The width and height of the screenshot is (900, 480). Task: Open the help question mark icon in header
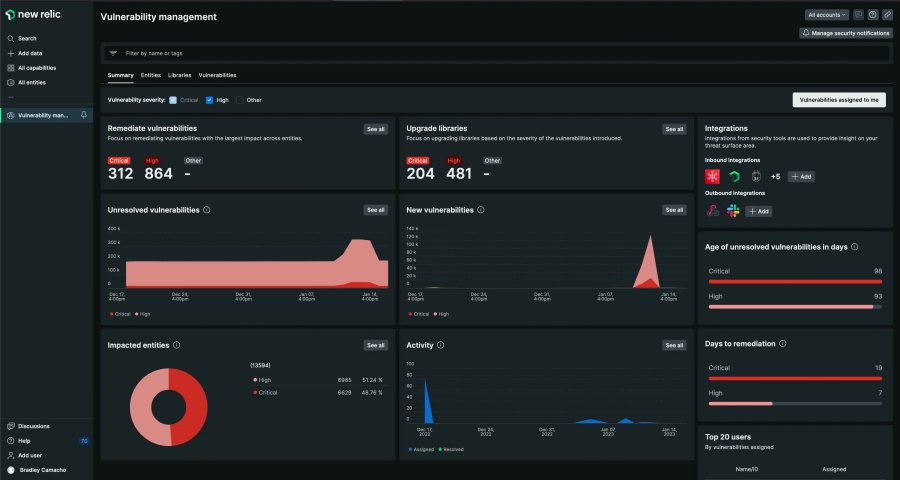(x=872, y=15)
